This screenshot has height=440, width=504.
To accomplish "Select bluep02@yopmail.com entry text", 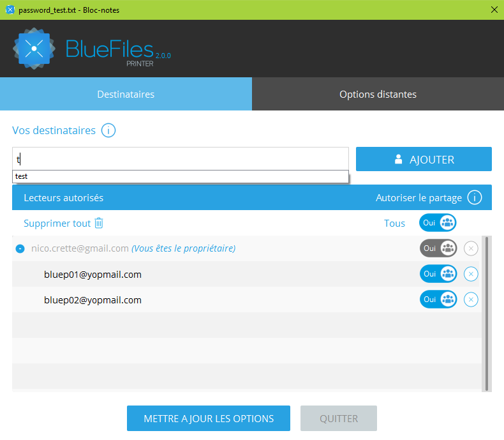I will click(x=93, y=300).
